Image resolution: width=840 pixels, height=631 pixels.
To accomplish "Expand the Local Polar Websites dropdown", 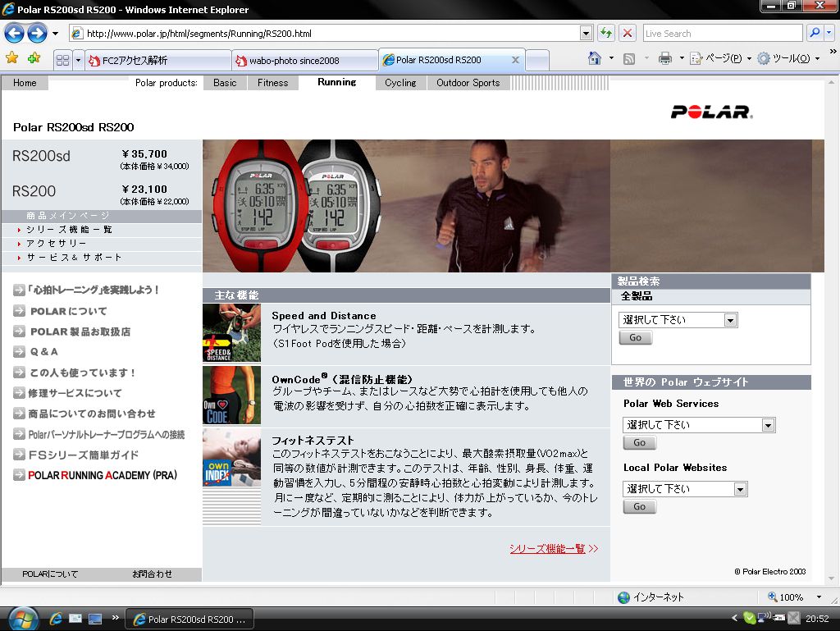I will pos(740,489).
